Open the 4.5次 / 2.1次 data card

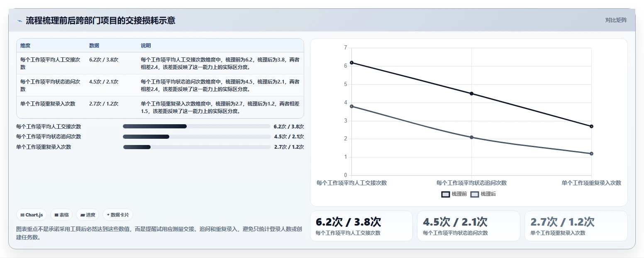468,226
